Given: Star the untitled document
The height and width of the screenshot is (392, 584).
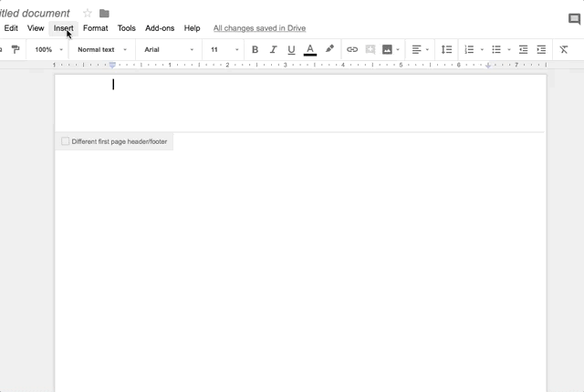Looking at the screenshot, I should click(88, 14).
